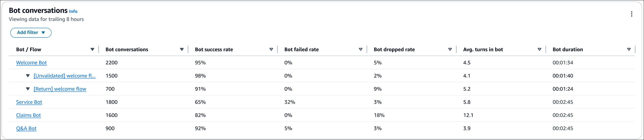Sort by Avg. turns in bot arrow

[x=539, y=50]
